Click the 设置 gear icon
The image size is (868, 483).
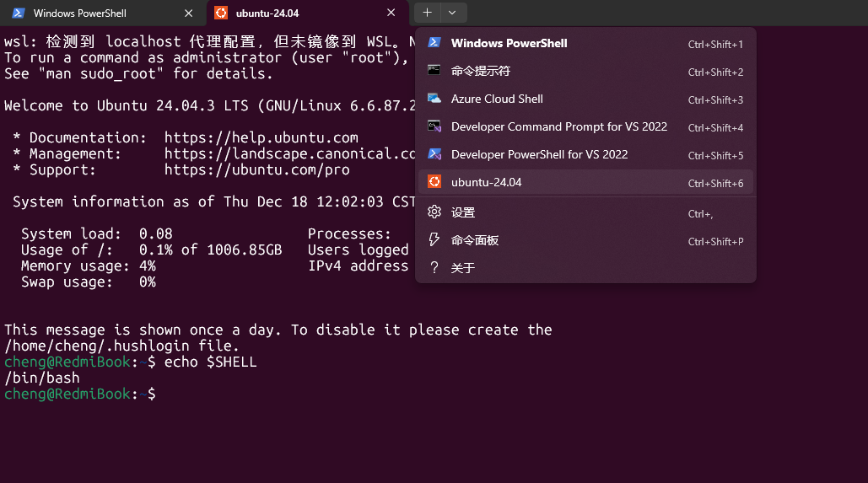[434, 212]
